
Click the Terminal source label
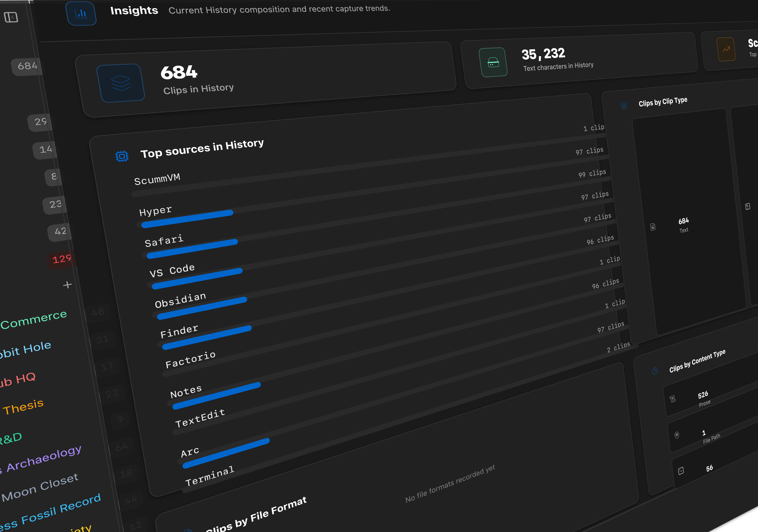(x=210, y=476)
